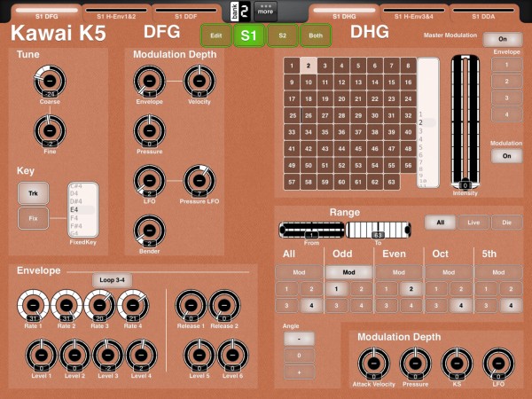
Task: Select Angle minus button
Action: pos(299,339)
